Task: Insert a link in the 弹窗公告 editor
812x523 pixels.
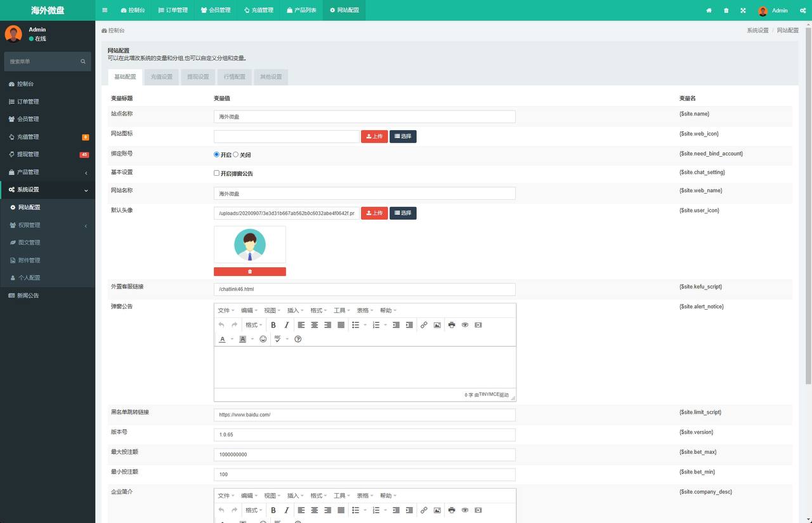Action: click(x=424, y=325)
